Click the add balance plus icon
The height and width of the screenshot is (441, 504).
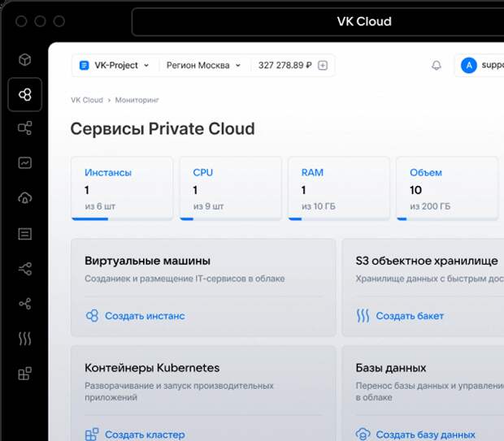pyautogui.click(x=323, y=66)
